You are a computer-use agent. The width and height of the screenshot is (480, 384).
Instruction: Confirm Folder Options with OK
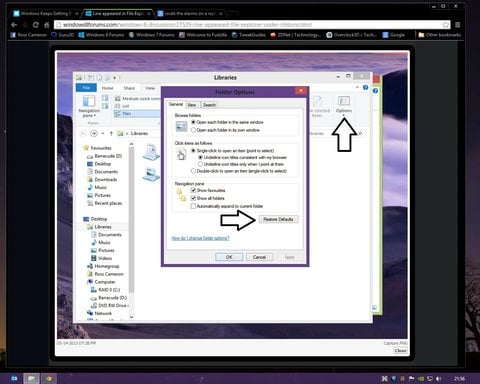(229, 257)
